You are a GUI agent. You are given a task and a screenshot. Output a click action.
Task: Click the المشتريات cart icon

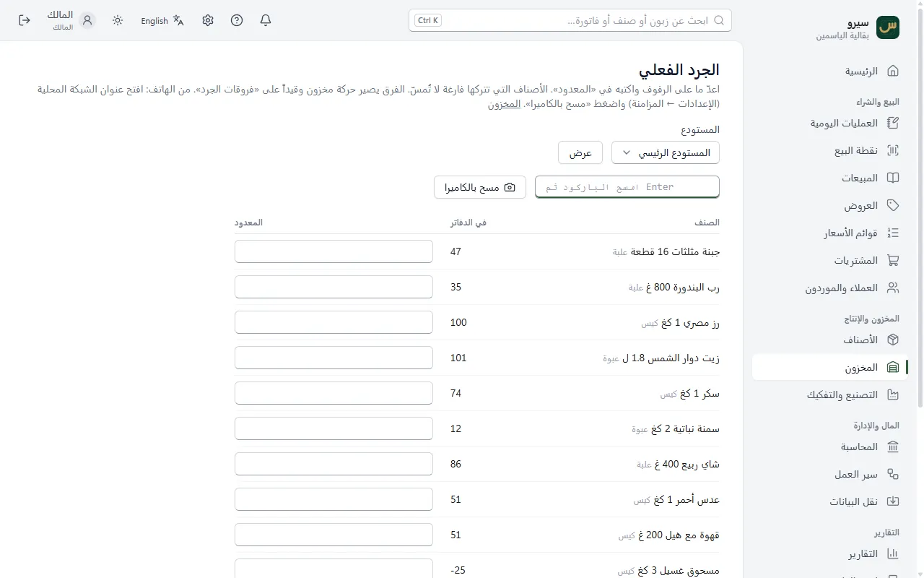(893, 260)
